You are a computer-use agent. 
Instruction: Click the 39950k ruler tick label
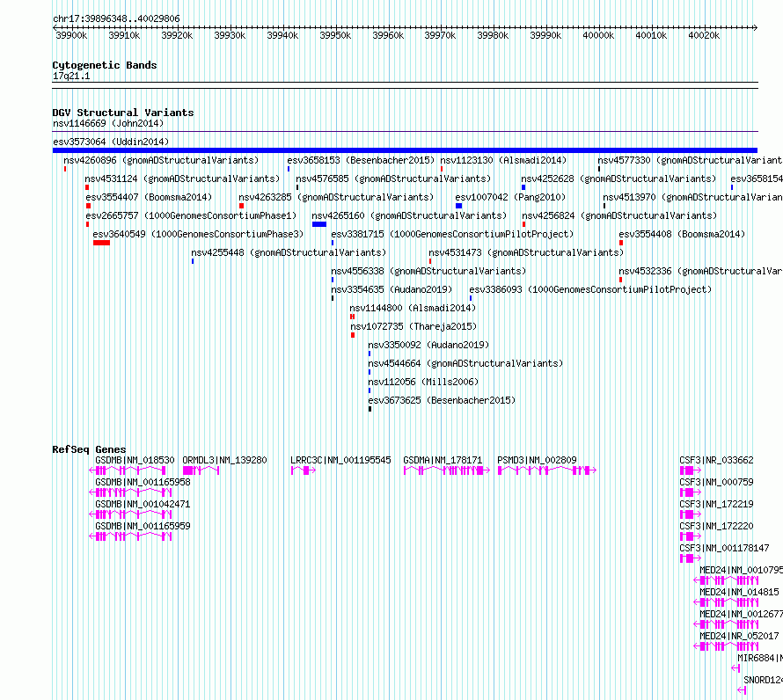tap(335, 35)
